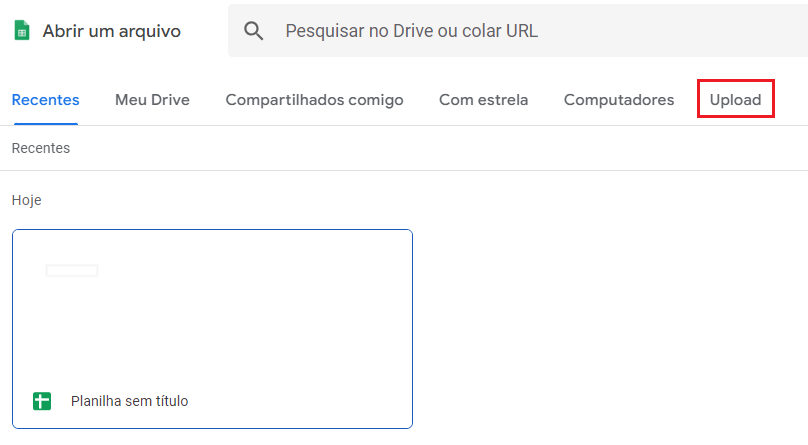
Task: Click the 'Hoje' section heading
Action: [26, 200]
